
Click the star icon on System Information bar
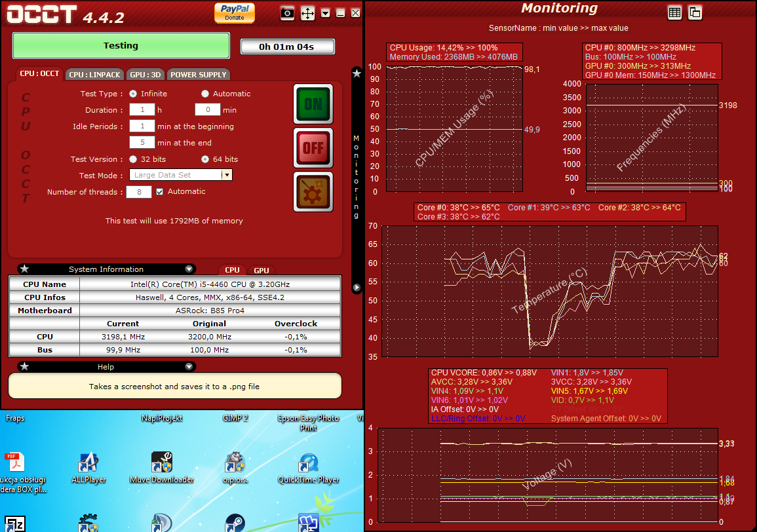(x=25, y=269)
